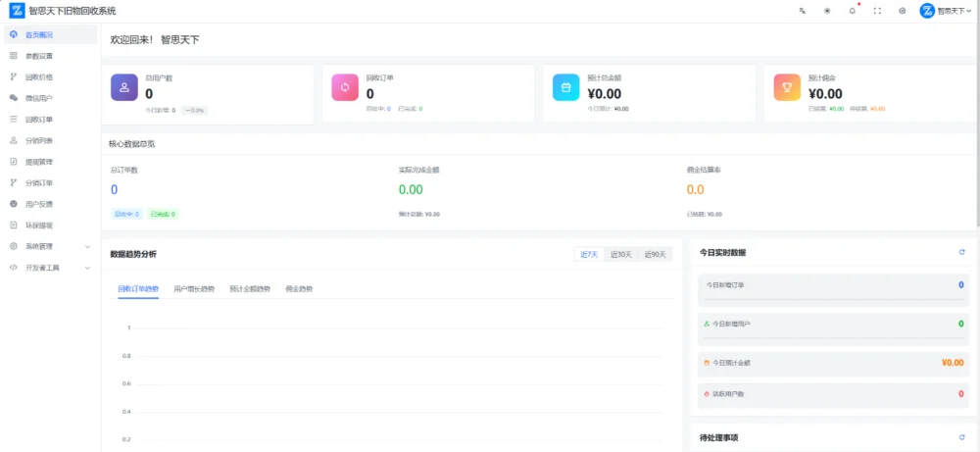The width and height of the screenshot is (980, 452).
Task: Click the language translation icon
Action: [802, 11]
